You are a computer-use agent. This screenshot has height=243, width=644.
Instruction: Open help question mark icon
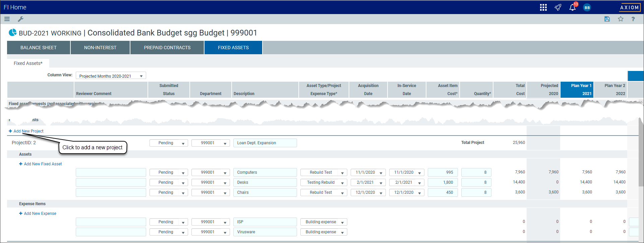pyautogui.click(x=633, y=19)
